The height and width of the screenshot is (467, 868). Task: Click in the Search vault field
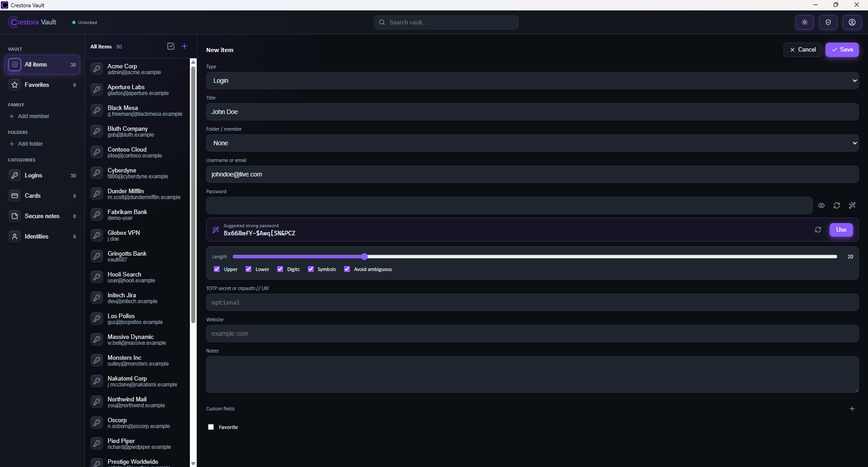tap(446, 22)
